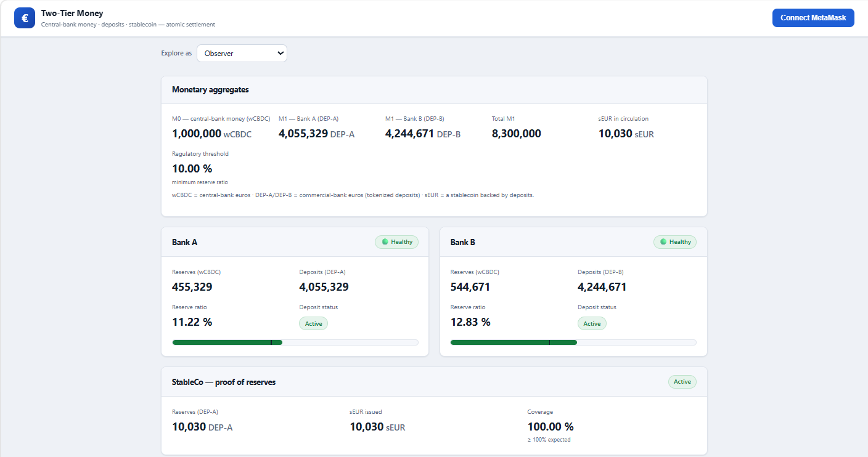Click Bank B Healthy status badge
The width and height of the screenshot is (868, 457).
[675, 242]
